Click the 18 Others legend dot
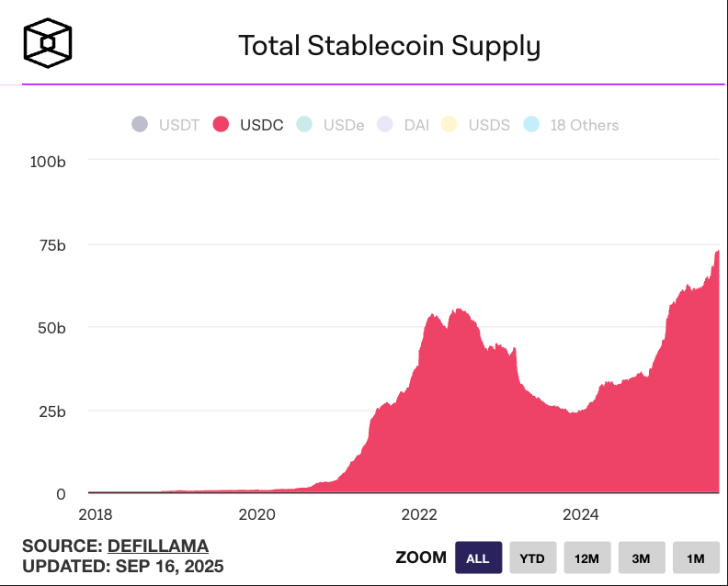This screenshot has width=728, height=586. (x=531, y=125)
